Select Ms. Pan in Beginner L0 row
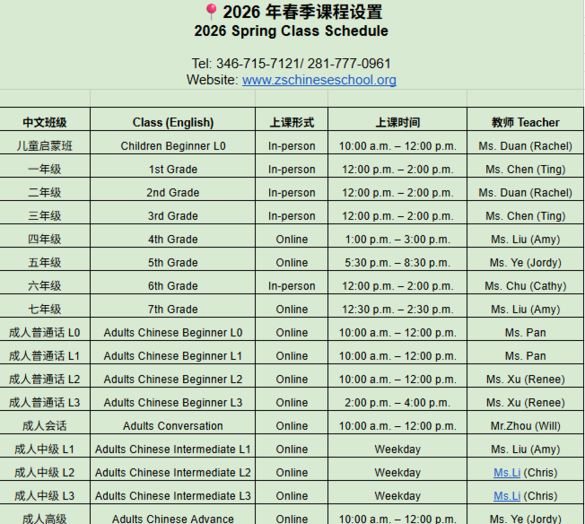585x524 pixels. point(525,330)
